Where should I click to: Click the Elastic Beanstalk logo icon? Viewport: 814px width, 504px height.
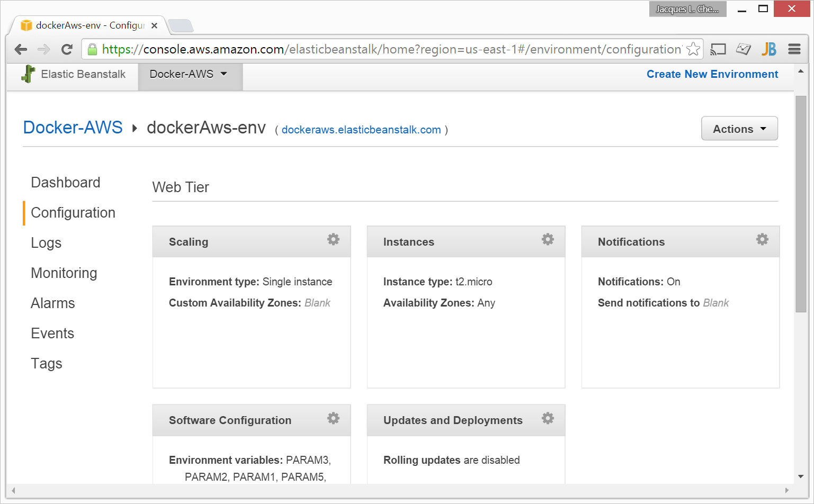click(x=28, y=74)
